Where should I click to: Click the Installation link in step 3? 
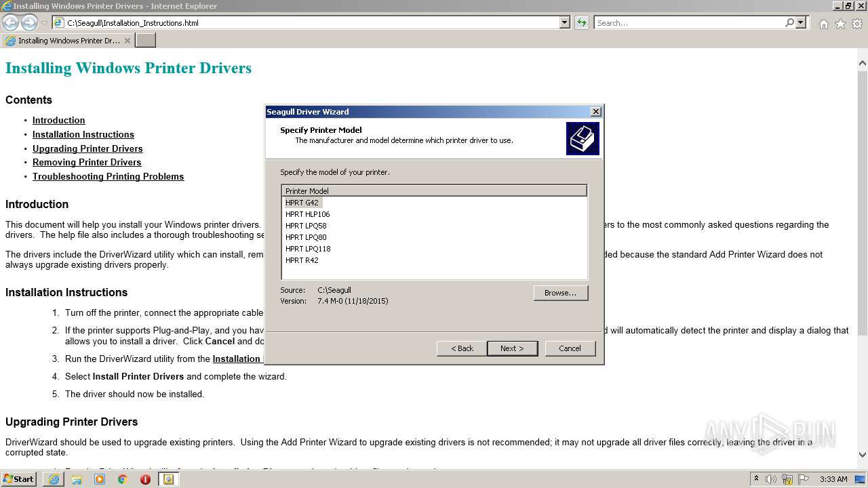(x=237, y=359)
